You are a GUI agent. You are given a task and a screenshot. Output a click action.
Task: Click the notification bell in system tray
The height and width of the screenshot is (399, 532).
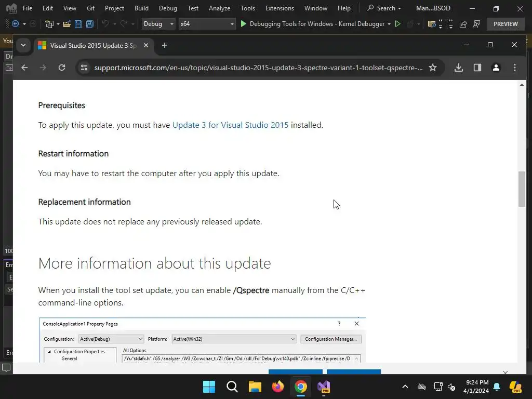click(x=497, y=387)
